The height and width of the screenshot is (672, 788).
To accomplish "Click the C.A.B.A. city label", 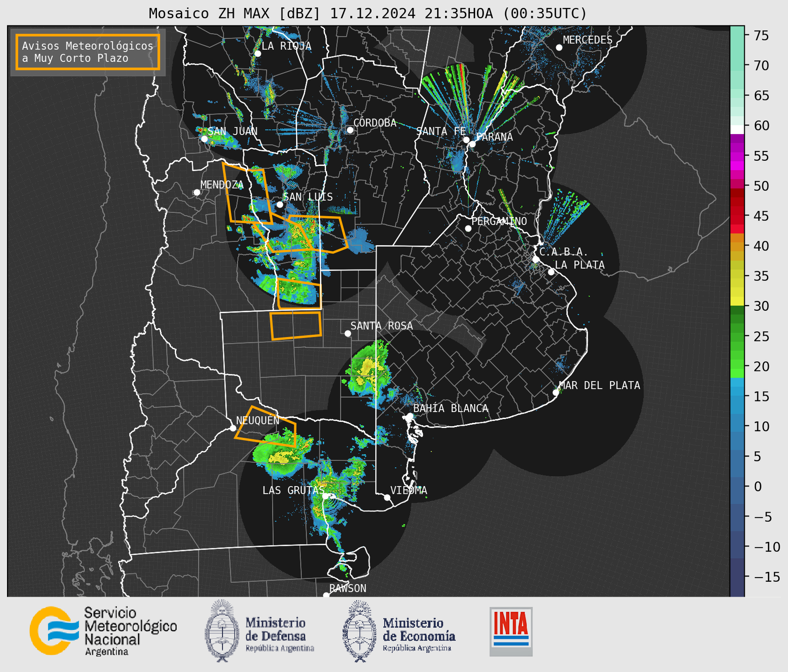I will (x=563, y=252).
